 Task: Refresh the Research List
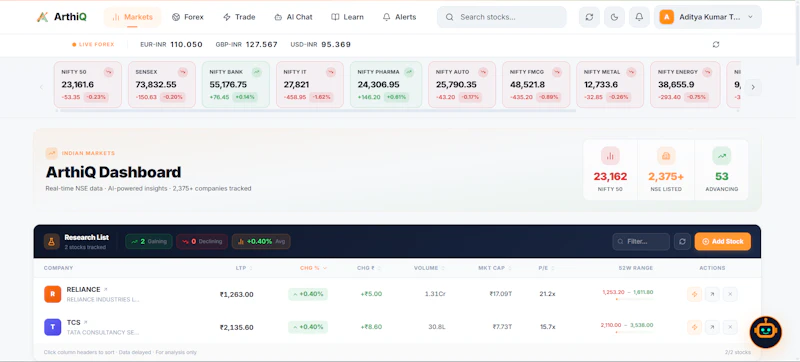coord(682,242)
